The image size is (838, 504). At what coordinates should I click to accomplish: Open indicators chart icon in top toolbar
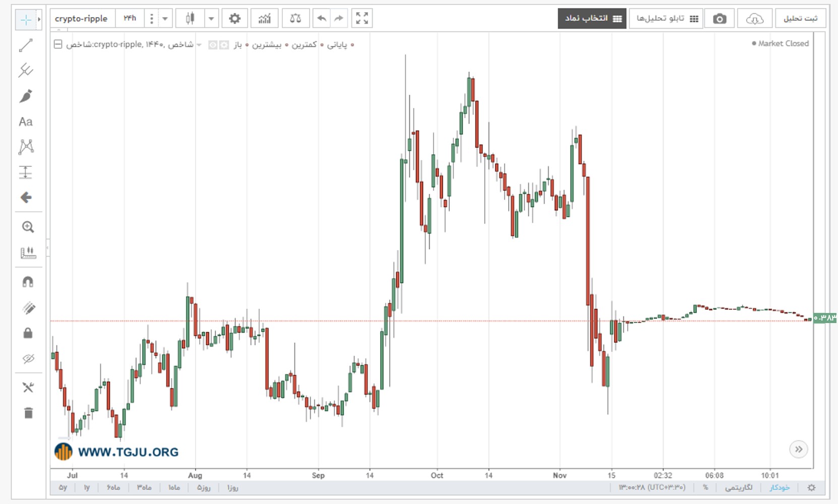click(264, 19)
